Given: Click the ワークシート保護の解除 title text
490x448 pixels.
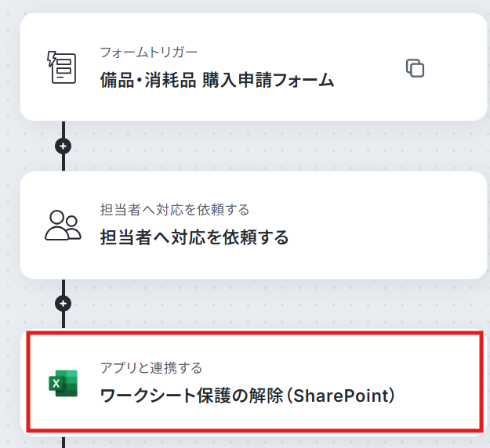Looking at the screenshot, I should 191,396.
